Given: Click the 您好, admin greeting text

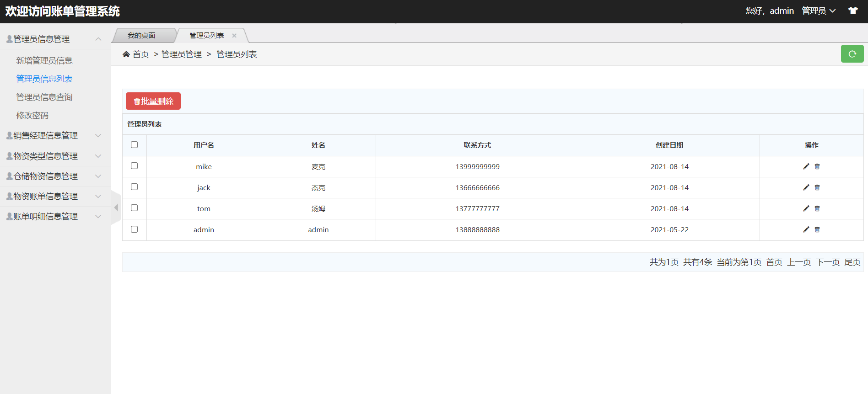Looking at the screenshot, I should click(x=770, y=11).
